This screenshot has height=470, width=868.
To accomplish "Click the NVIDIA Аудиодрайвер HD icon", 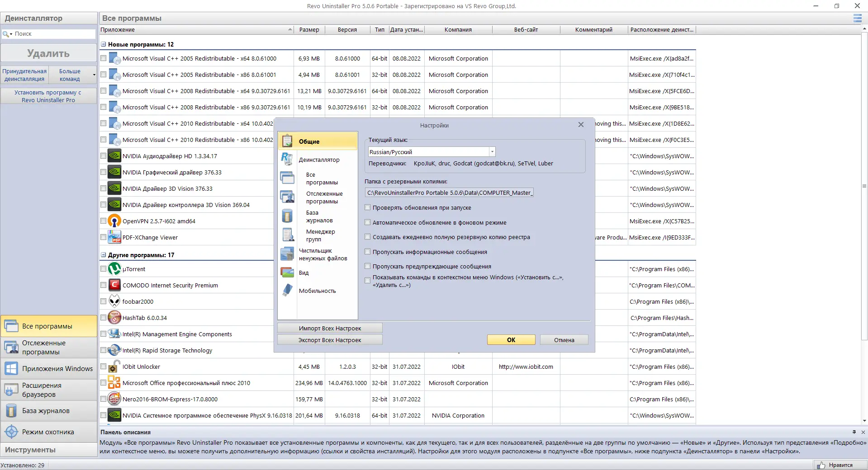I will (x=114, y=156).
